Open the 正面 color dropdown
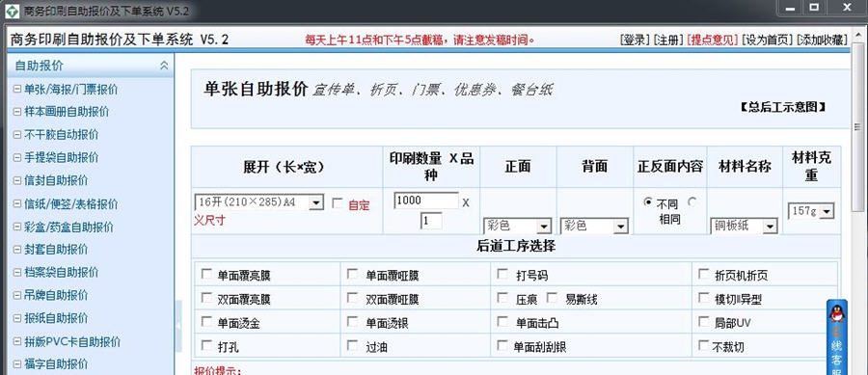 click(518, 226)
